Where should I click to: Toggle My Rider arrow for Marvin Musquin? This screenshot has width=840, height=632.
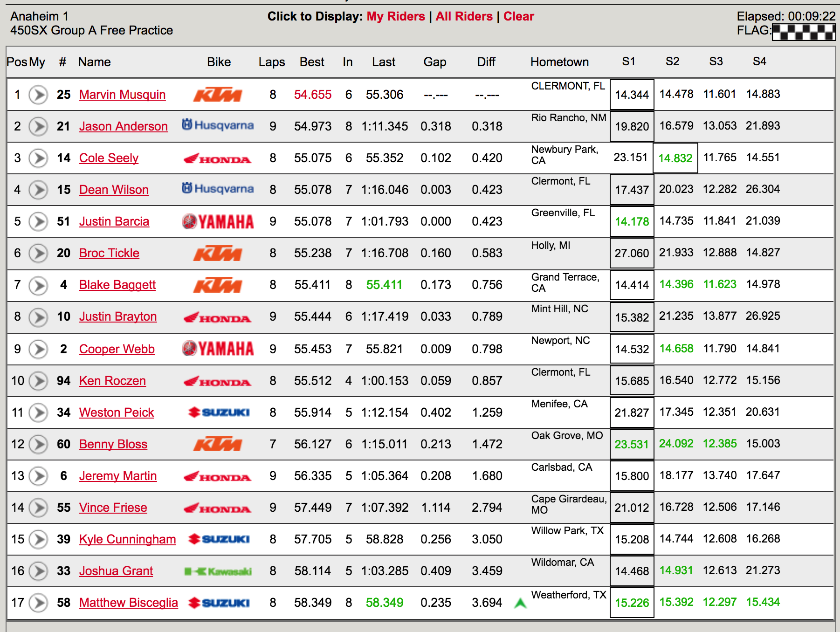[x=38, y=95]
